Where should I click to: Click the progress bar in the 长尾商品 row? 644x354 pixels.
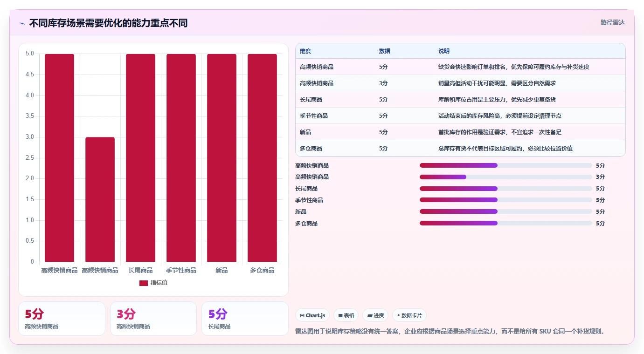coord(506,189)
